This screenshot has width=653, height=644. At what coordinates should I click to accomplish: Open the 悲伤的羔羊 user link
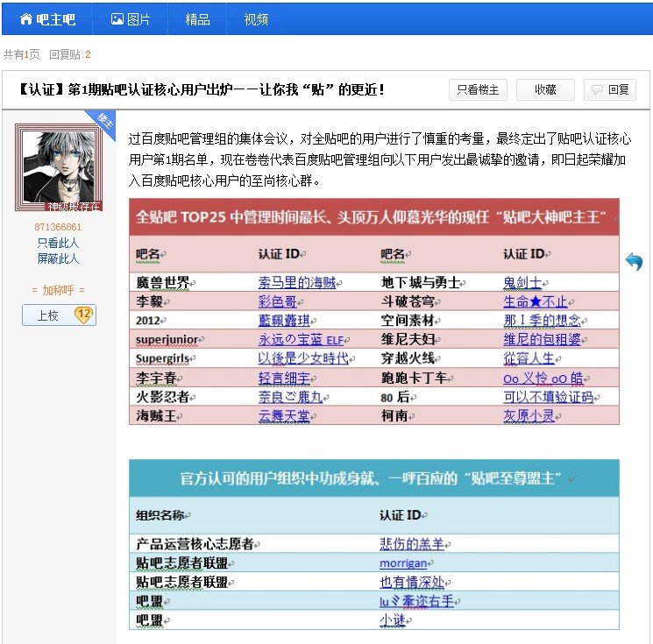pos(412,543)
